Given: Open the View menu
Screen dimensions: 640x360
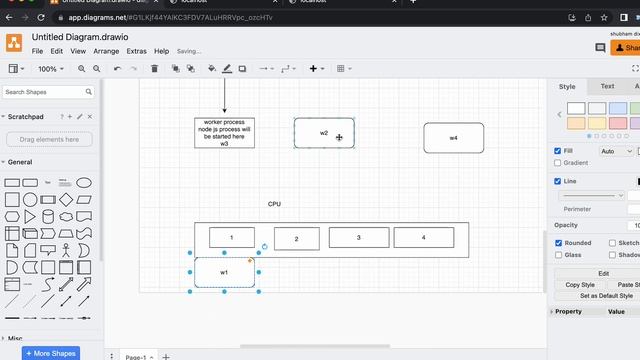Looking at the screenshot, I should 78,51.
